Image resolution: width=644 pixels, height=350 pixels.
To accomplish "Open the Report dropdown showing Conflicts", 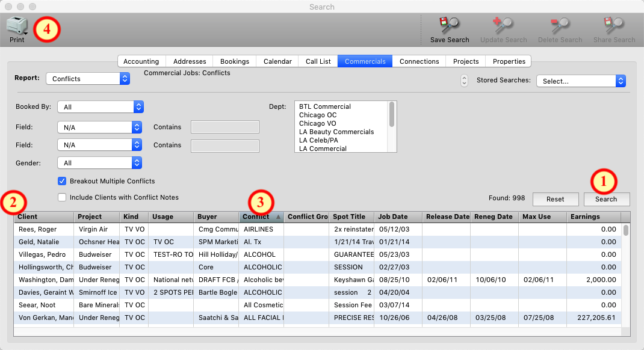I will [88, 79].
